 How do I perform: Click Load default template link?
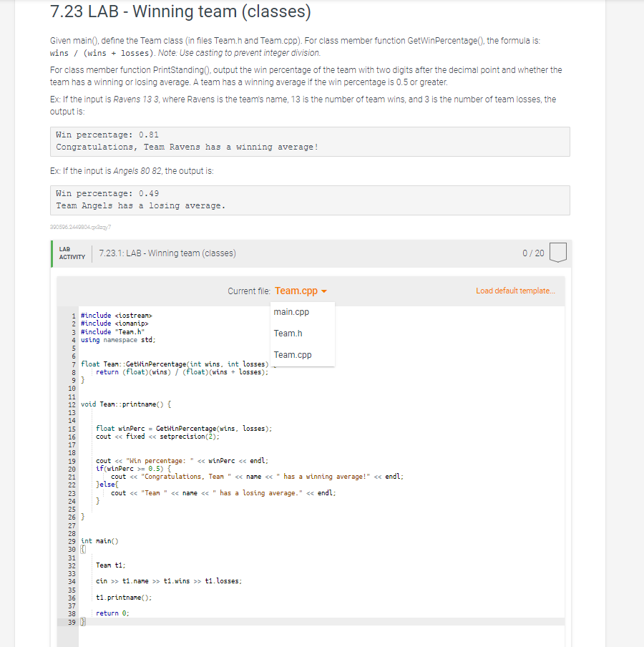515,291
